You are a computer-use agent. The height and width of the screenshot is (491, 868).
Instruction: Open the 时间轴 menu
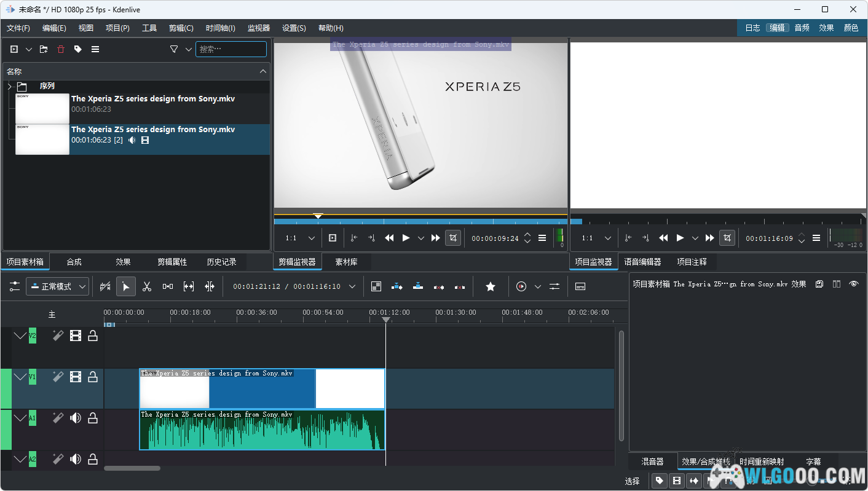(220, 28)
